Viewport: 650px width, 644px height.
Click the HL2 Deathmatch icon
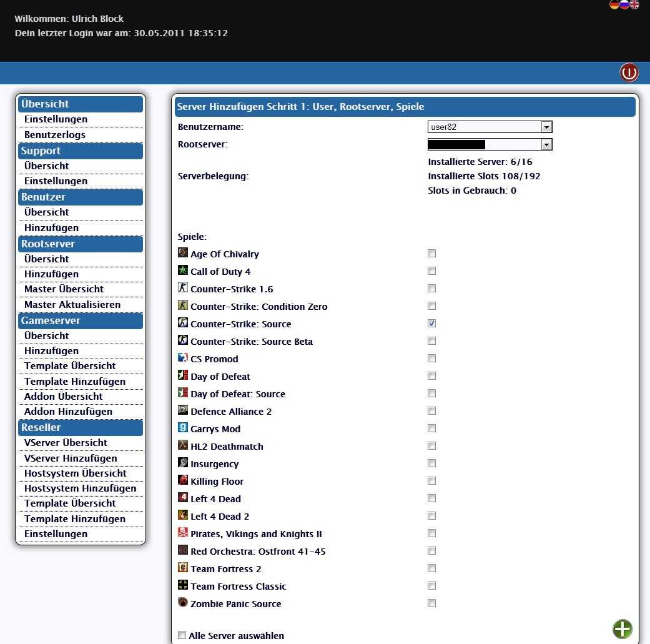pyautogui.click(x=183, y=445)
